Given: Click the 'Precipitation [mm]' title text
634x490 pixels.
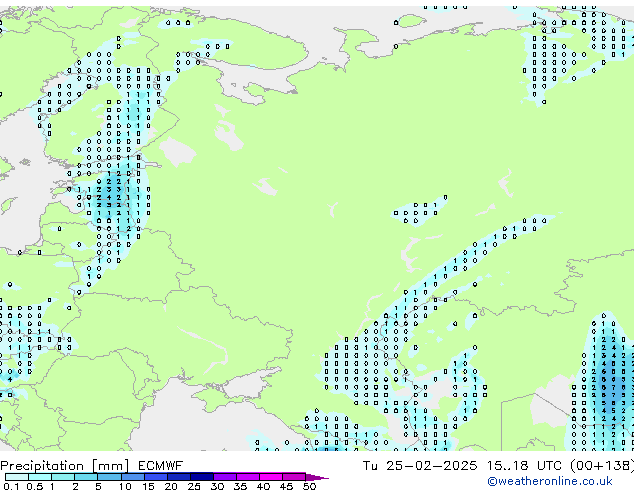Looking at the screenshot, I should point(65,466).
